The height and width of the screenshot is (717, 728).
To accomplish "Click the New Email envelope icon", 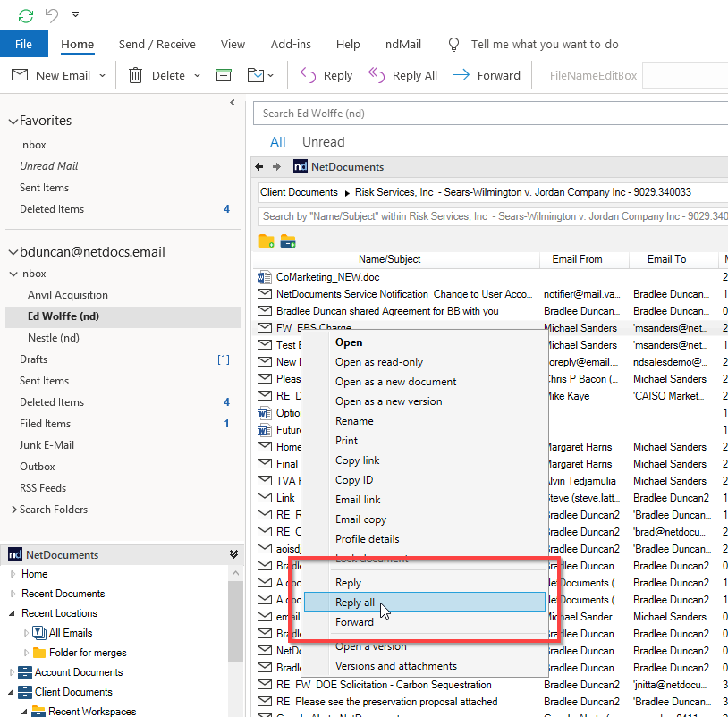I will pyautogui.click(x=20, y=75).
